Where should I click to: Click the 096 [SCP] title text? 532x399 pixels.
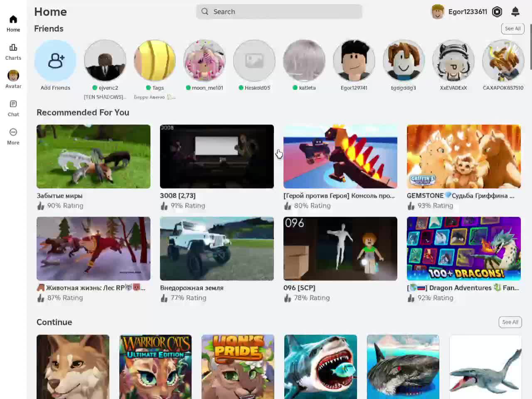click(299, 288)
